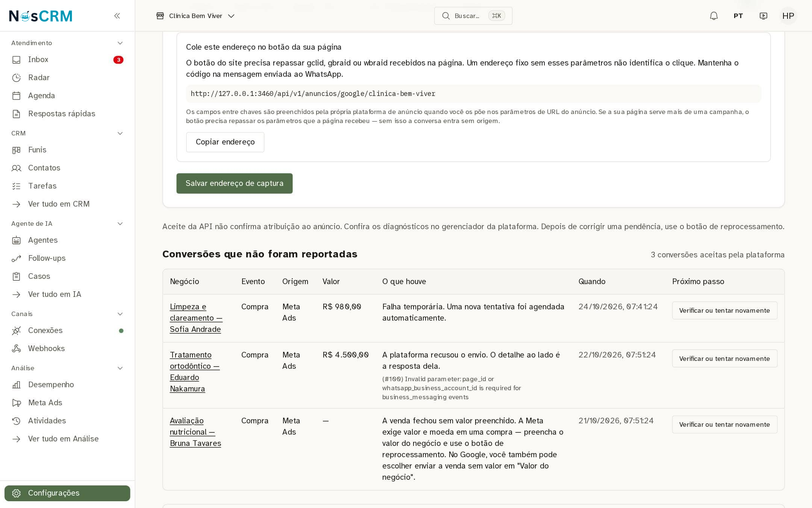The width and height of the screenshot is (812, 508).
Task: Click the Copiar endereço button
Action: pos(225,142)
